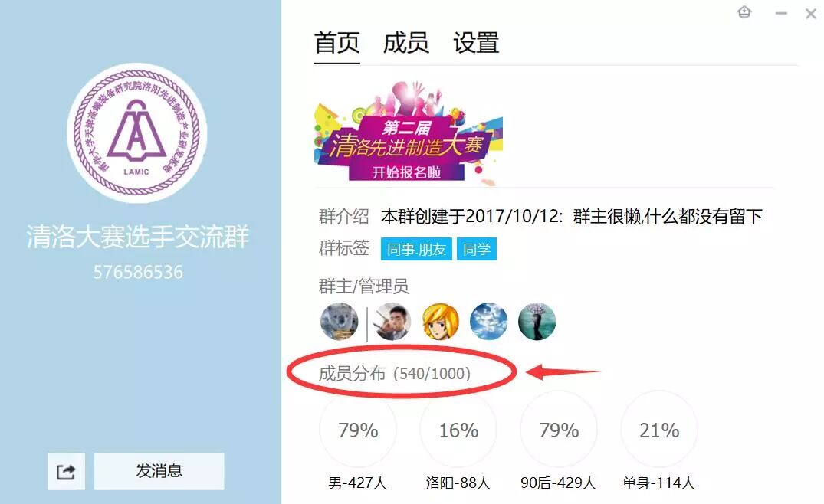Screen dimensions: 824x504
Task: Open the 清洛先进制造大赛 banner image
Action: 409,133
